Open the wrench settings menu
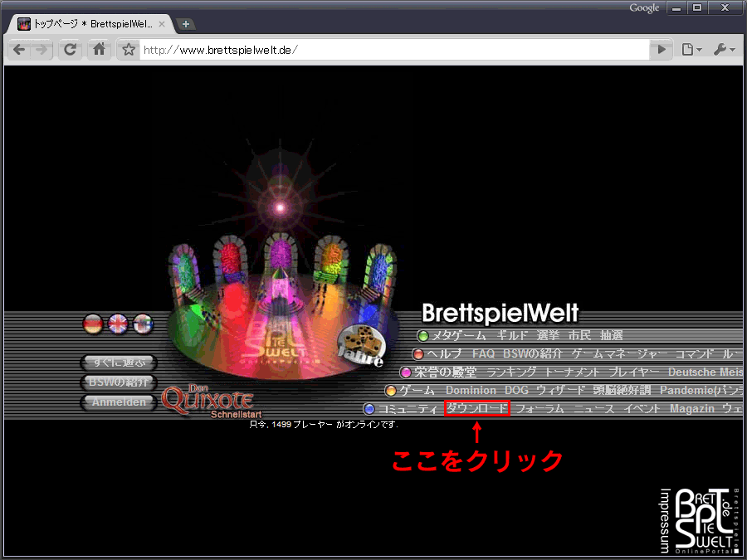 pos(724,50)
